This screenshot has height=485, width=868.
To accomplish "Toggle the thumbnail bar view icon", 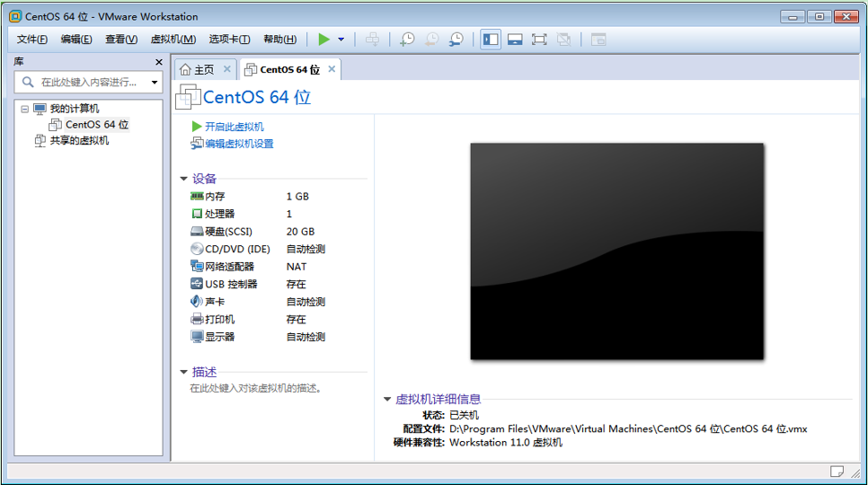I will [515, 40].
